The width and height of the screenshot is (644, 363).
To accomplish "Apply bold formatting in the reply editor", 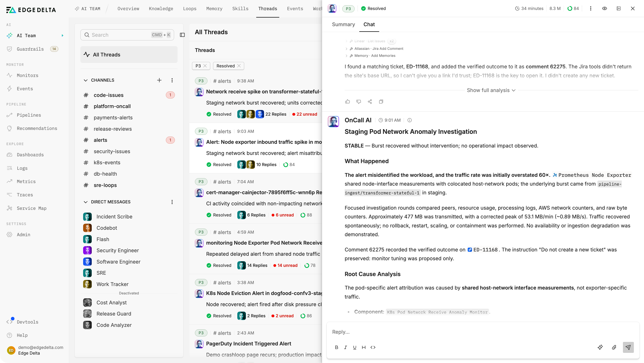I will (x=336, y=347).
